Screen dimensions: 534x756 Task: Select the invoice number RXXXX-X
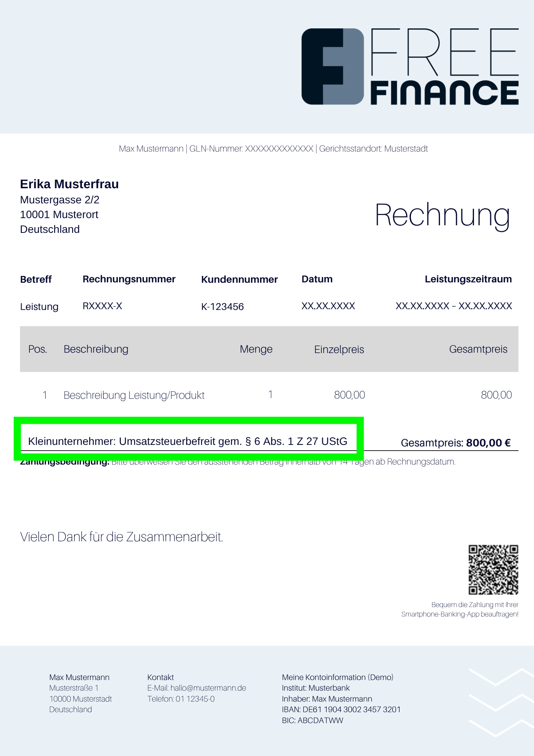click(102, 306)
